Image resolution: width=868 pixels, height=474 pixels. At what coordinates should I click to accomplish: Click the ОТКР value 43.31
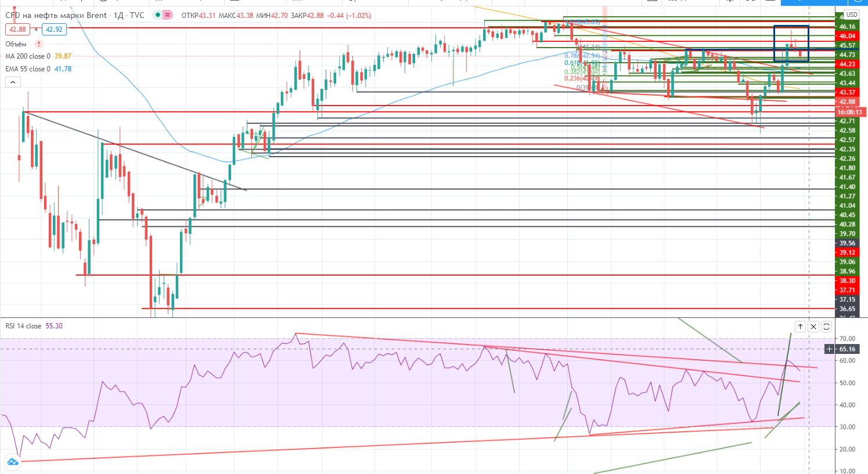pos(207,16)
